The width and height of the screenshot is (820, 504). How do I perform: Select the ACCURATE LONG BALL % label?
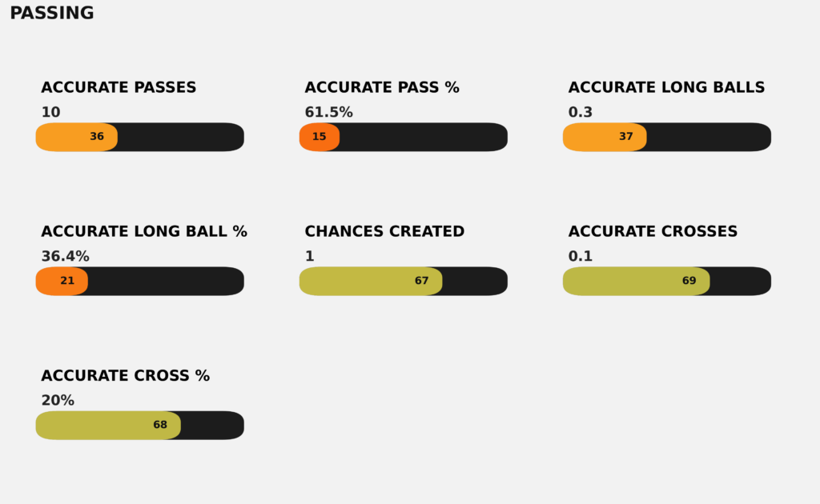coord(144,232)
